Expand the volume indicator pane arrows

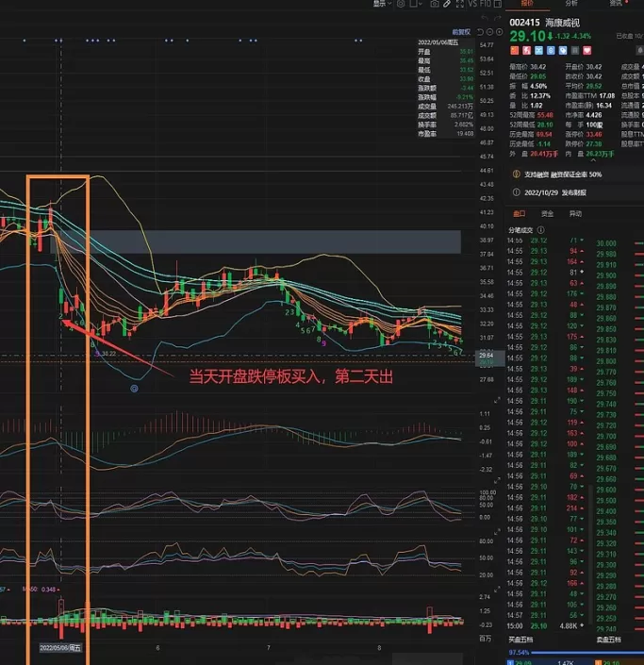point(497,590)
